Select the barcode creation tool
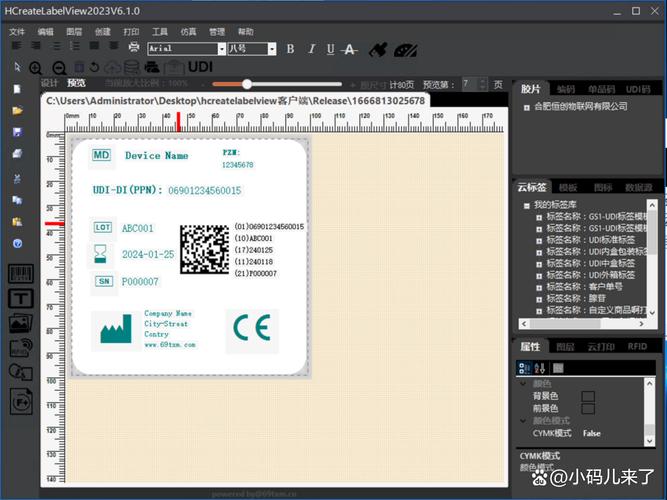This screenshot has width=667, height=500. (x=20, y=274)
